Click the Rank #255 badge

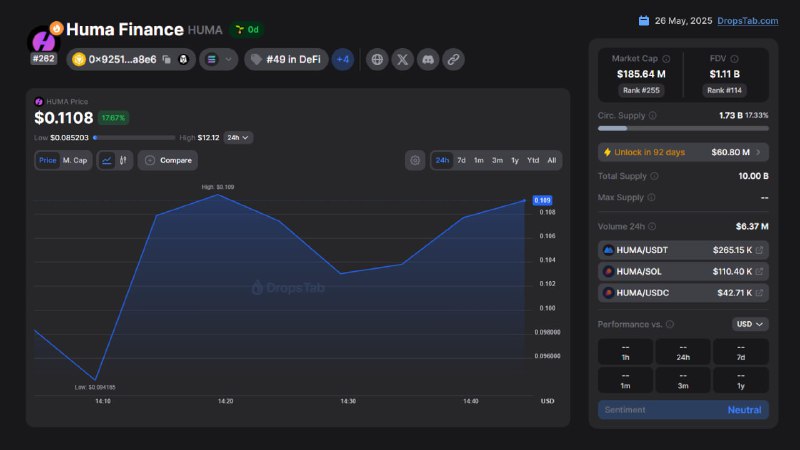pos(641,90)
